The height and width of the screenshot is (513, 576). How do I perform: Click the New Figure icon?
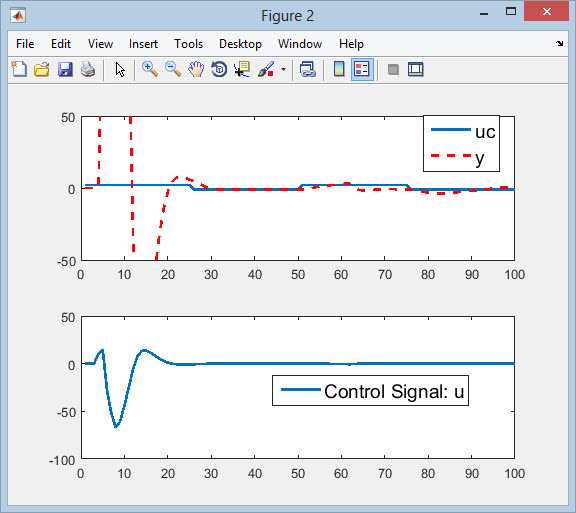tap(19, 69)
